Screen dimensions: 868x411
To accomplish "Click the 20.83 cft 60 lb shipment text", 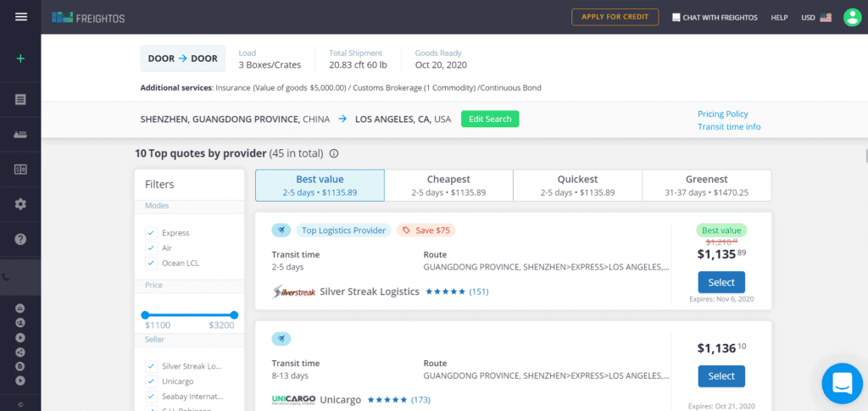I will (358, 65).
